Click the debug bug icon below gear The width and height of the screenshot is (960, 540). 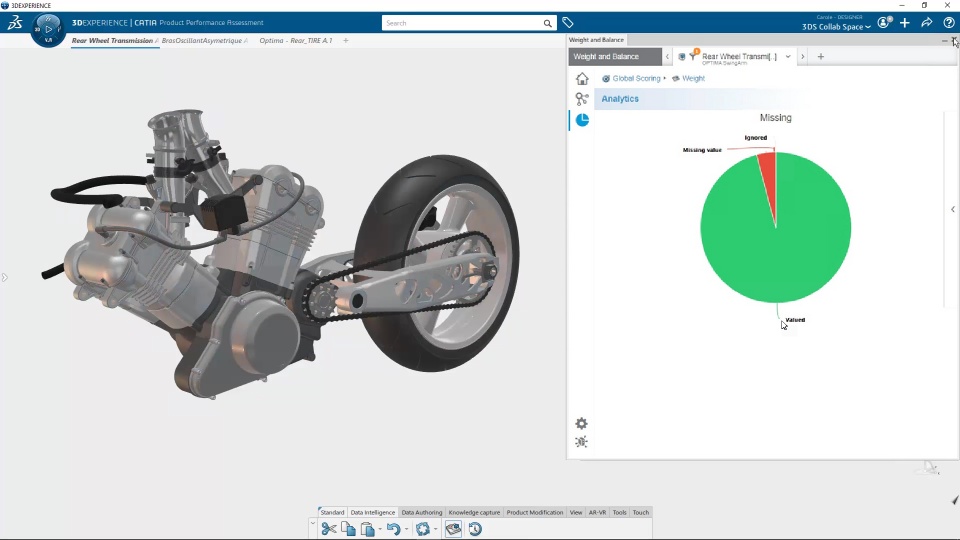point(581,442)
